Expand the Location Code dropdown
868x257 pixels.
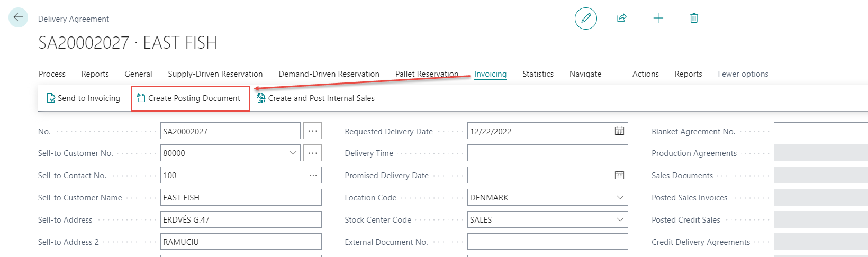click(x=620, y=198)
